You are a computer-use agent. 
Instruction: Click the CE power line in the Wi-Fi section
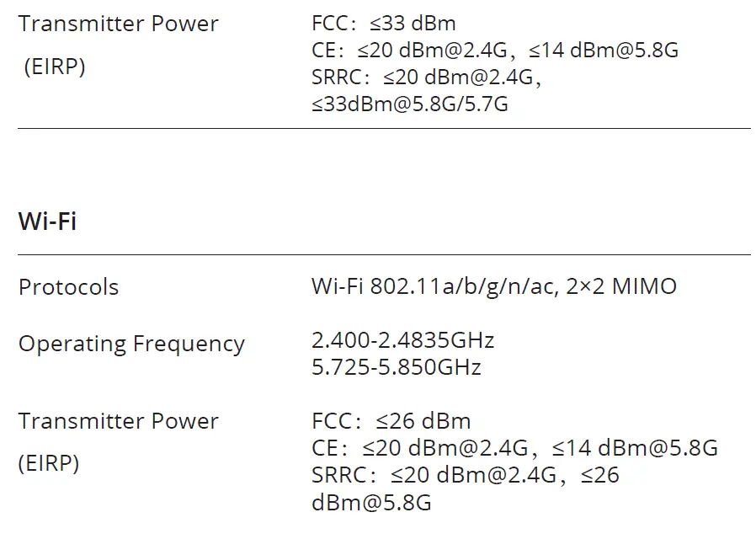(x=514, y=448)
